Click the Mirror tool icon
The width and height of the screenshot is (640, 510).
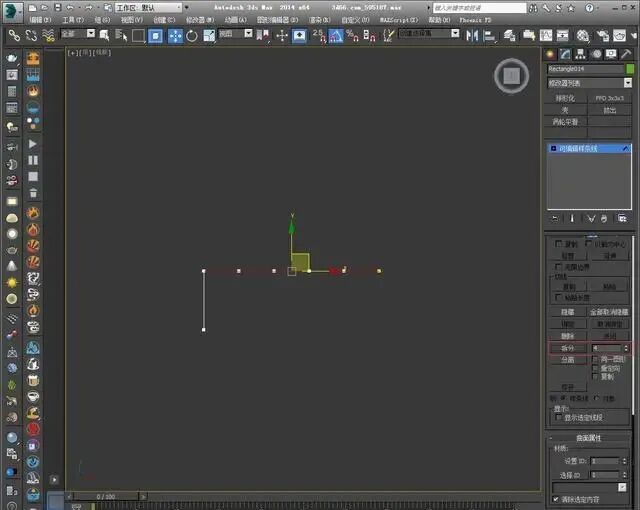tap(472, 36)
